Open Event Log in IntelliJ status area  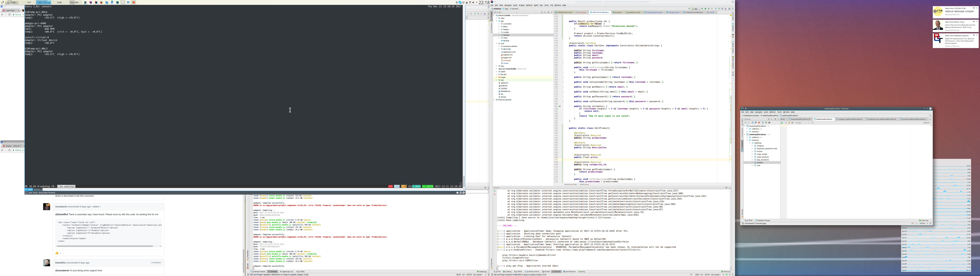point(726,271)
